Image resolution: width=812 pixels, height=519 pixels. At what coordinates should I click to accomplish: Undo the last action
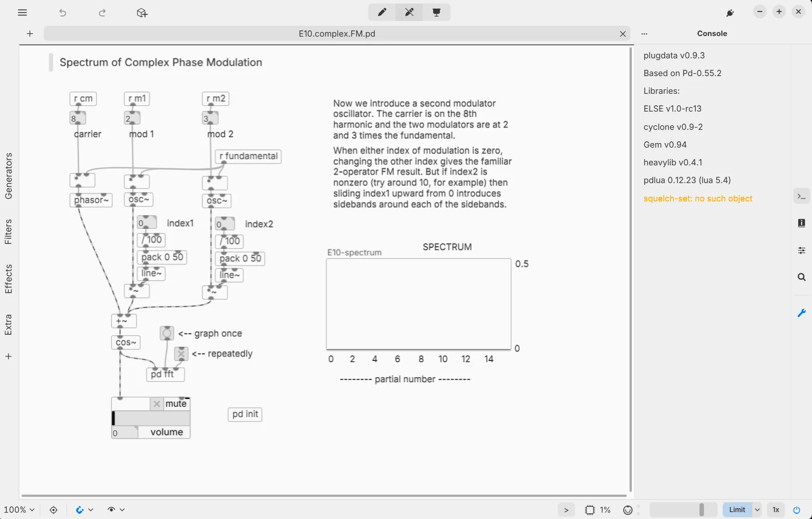(63, 13)
